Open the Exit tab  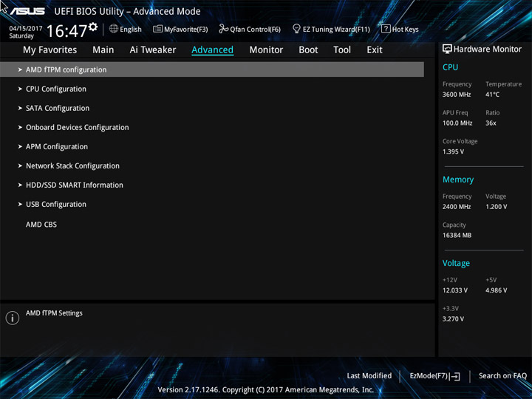pos(375,50)
